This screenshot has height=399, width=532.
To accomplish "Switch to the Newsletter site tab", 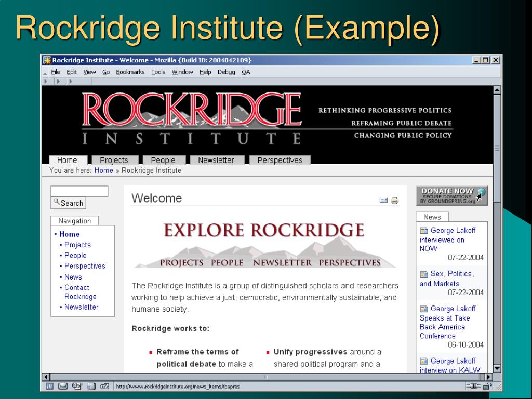I will click(217, 160).
